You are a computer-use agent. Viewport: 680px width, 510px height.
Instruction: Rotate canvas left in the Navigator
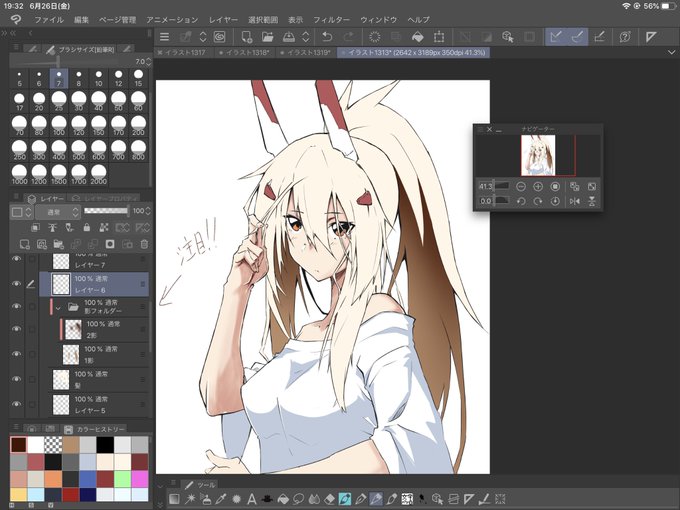(x=521, y=201)
